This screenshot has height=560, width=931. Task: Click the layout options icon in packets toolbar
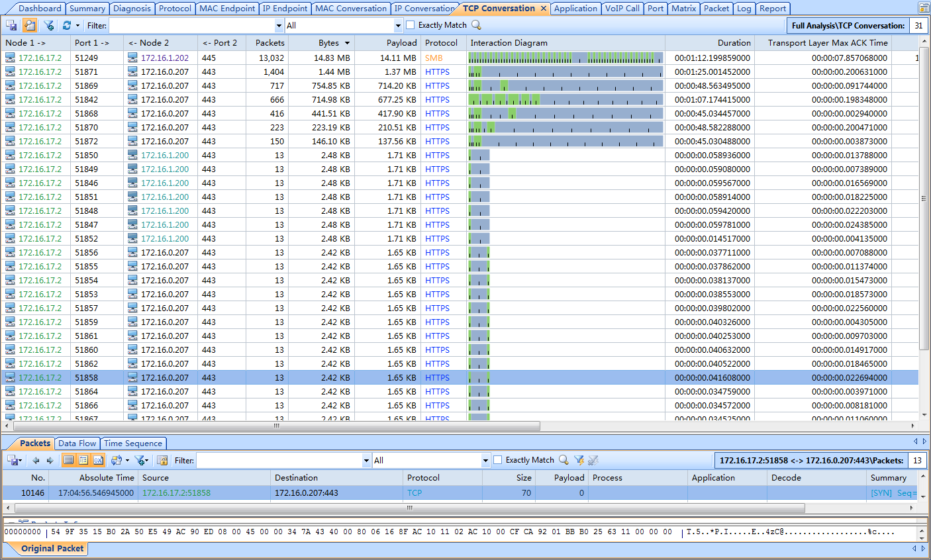coord(117,460)
